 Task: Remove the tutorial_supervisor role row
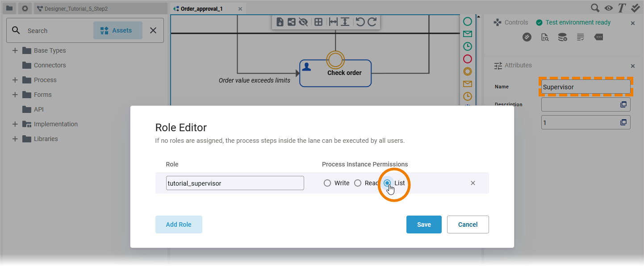coord(473,183)
